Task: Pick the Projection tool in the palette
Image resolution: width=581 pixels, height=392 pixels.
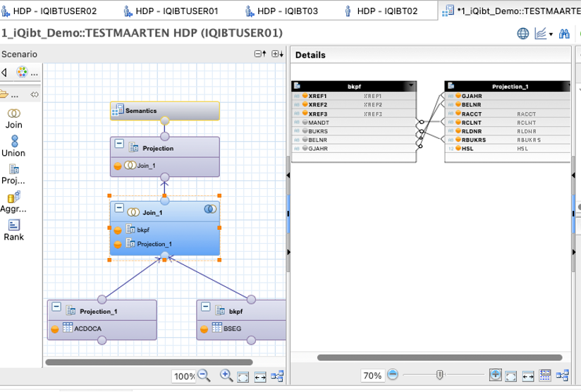Action: click(x=13, y=175)
